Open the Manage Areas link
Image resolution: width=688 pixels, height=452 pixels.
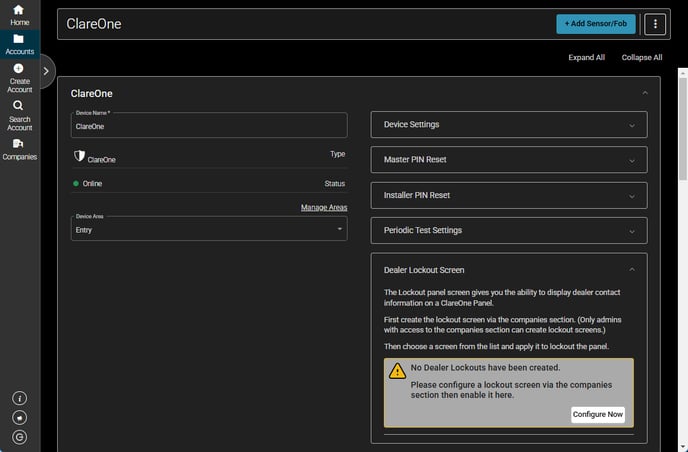[x=324, y=207]
